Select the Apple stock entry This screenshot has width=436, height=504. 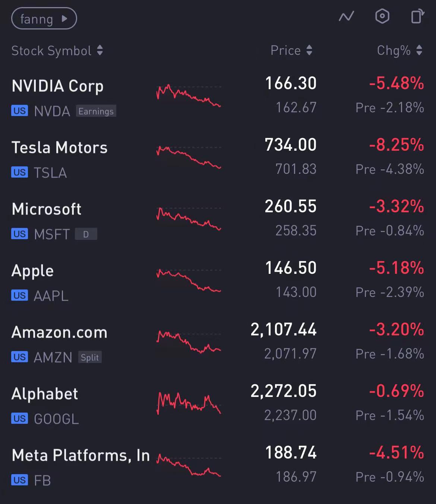[x=33, y=271]
